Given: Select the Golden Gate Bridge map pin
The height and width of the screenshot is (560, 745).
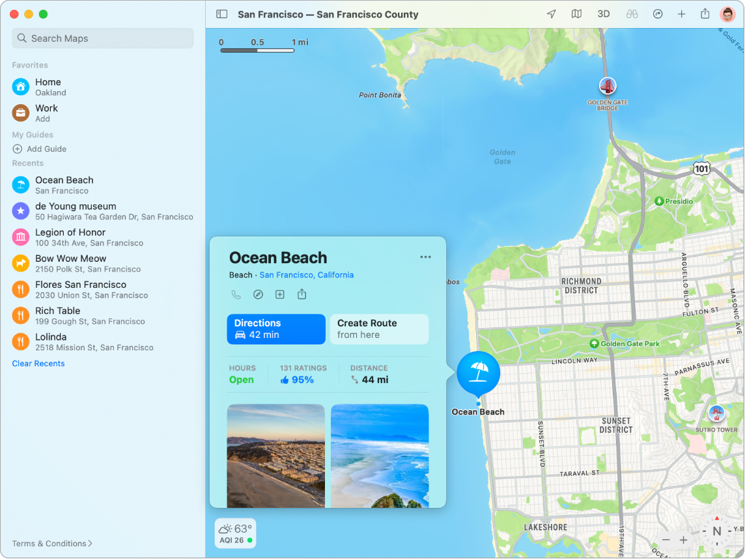Looking at the screenshot, I should 607,85.
